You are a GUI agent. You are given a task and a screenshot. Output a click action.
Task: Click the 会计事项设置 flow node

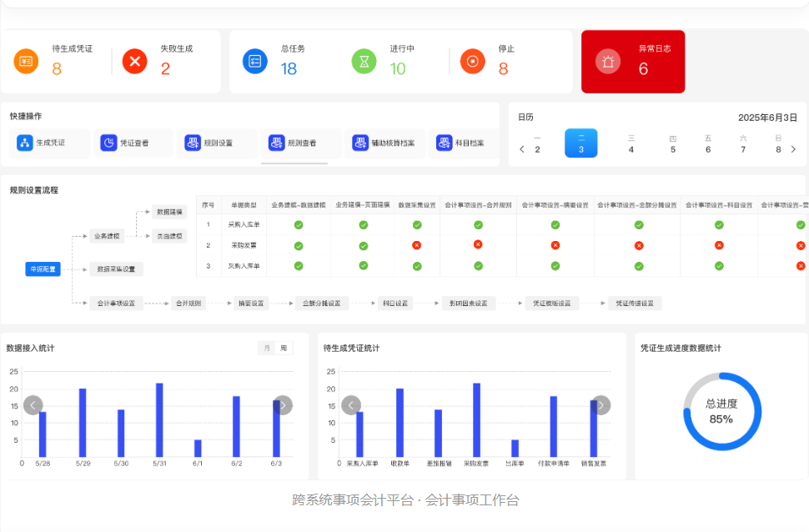tap(116, 304)
